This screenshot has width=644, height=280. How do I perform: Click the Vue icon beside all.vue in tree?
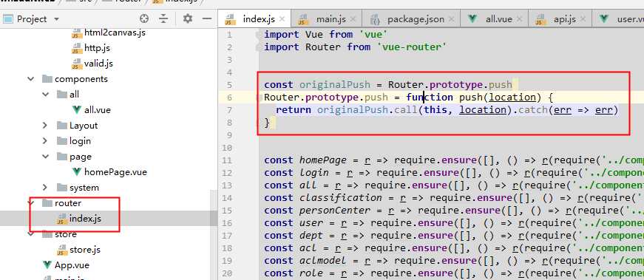pyautogui.click(x=76, y=110)
